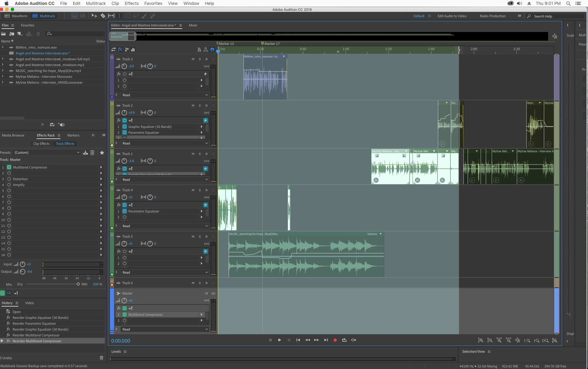Image resolution: width=588 pixels, height=369 pixels.
Task: Toggle the metronome icon above tracks
Action: (x=199, y=49)
